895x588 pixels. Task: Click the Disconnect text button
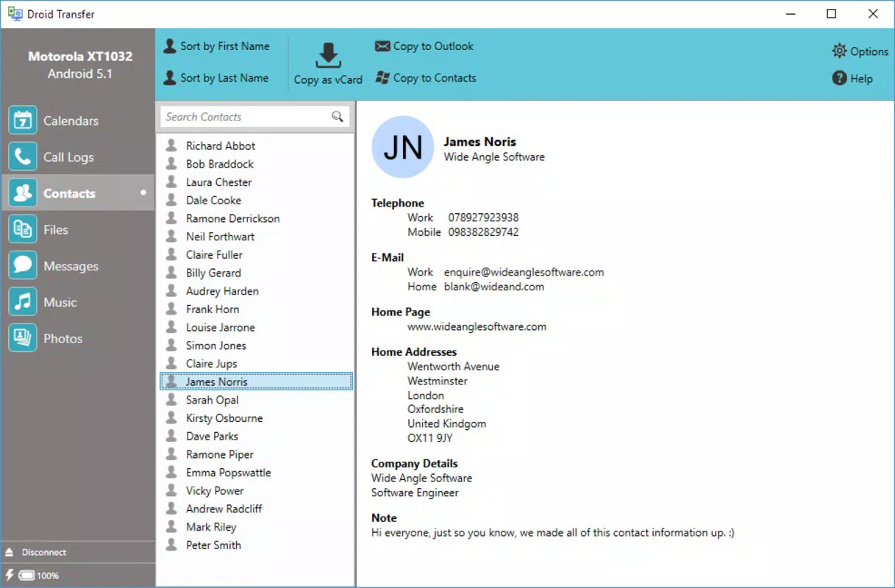44,552
